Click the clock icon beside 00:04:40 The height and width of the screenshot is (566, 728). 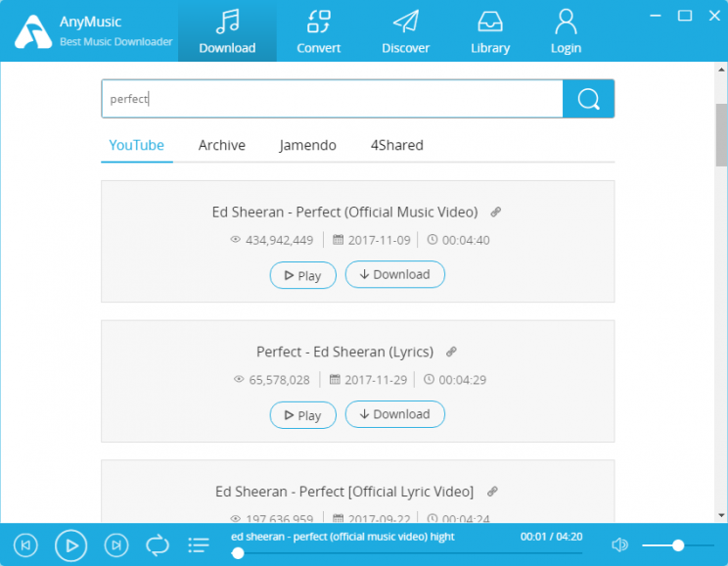tap(432, 239)
